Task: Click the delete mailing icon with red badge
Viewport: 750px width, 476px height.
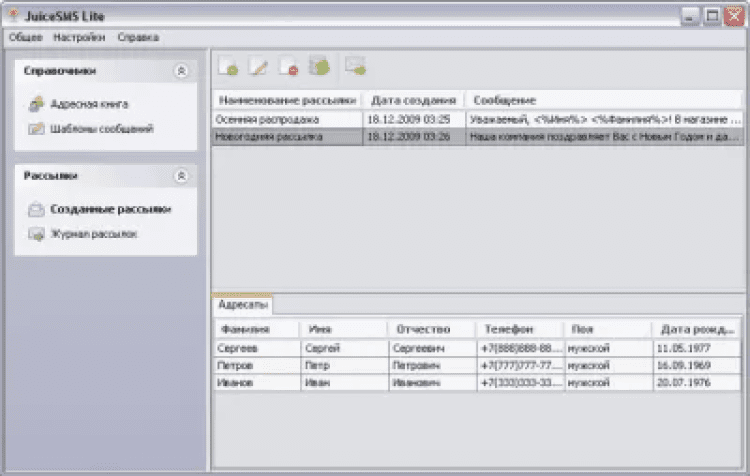Action: click(288, 66)
